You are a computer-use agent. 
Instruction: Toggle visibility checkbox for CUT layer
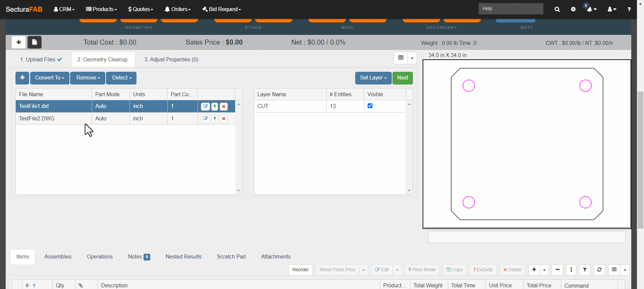click(x=370, y=106)
